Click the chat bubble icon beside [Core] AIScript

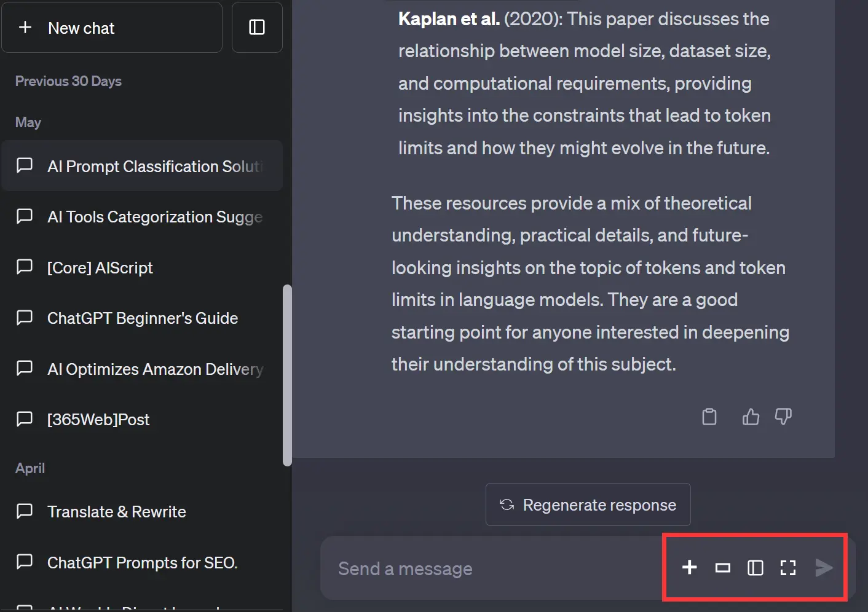point(25,267)
